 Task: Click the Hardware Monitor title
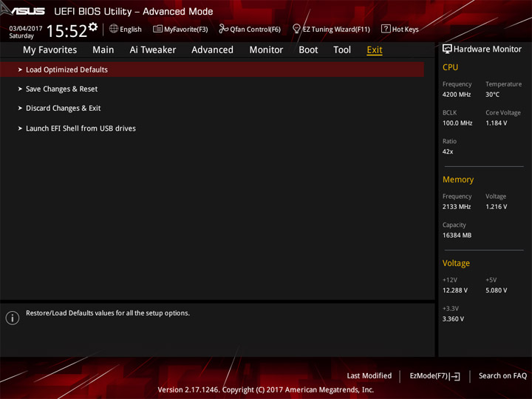(488, 50)
